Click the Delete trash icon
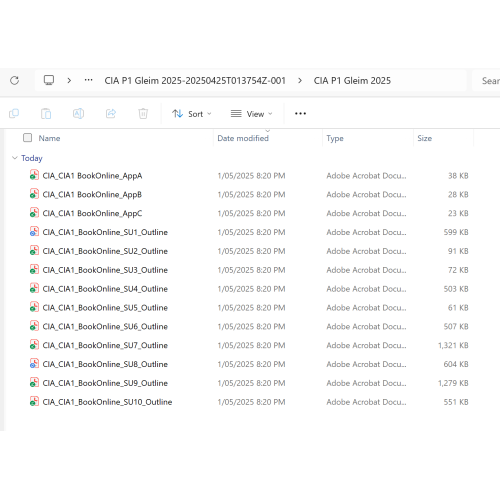Viewport: 500px width, 500px height. [x=143, y=114]
